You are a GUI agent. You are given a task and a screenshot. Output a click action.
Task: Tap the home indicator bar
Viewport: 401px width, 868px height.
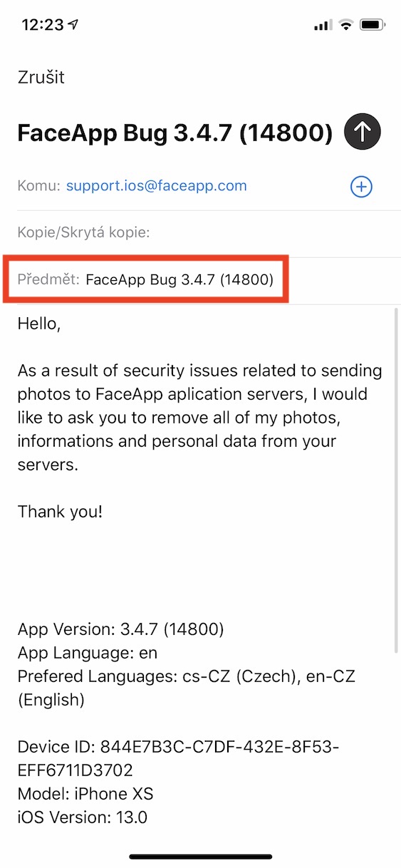(201, 856)
